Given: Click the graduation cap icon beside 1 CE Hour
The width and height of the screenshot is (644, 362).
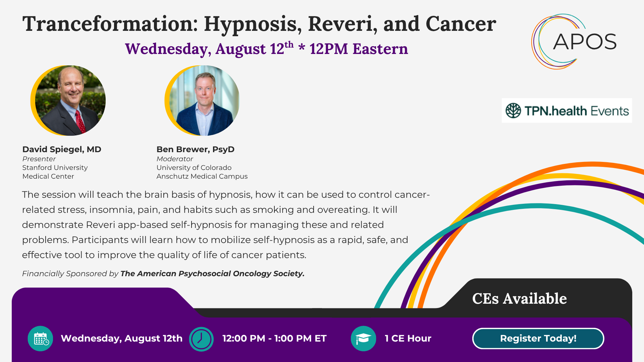Looking at the screenshot, I should pos(363,339).
